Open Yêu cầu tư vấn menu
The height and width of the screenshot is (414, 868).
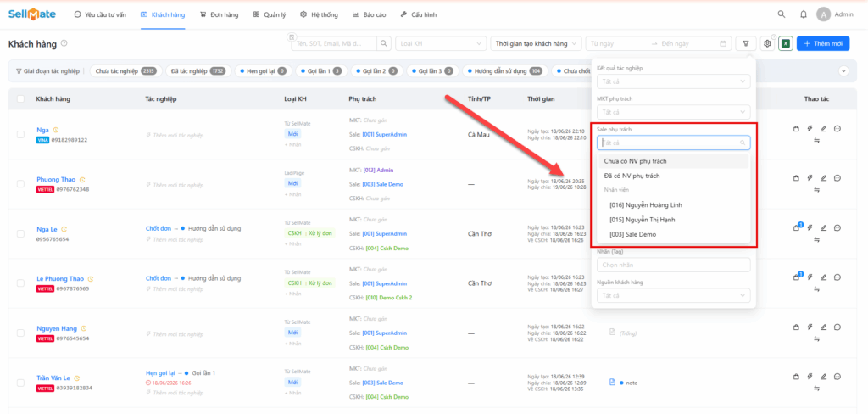click(100, 15)
